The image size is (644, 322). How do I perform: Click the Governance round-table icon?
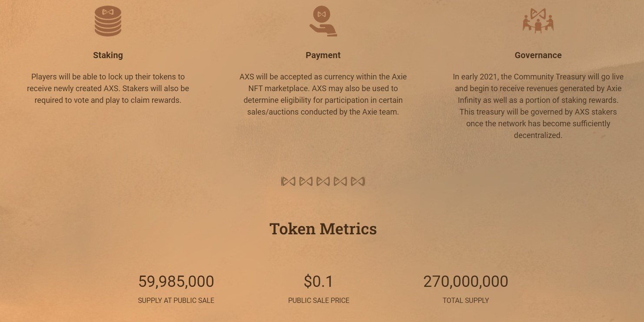pos(538,21)
